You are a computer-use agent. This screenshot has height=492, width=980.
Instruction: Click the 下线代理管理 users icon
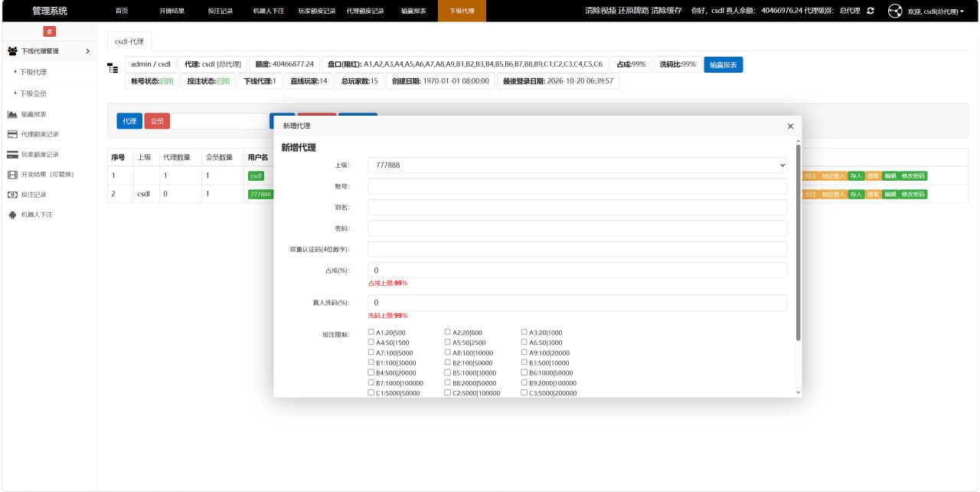click(x=12, y=51)
